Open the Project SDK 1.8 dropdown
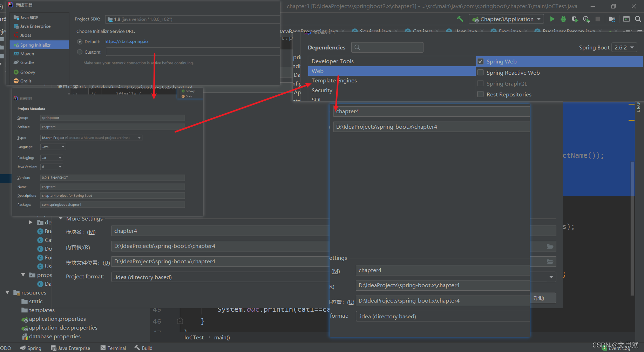 pyautogui.click(x=193, y=19)
